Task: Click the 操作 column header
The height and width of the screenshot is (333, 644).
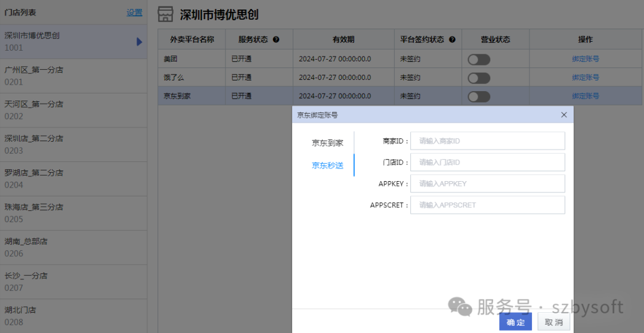Action: 586,40
